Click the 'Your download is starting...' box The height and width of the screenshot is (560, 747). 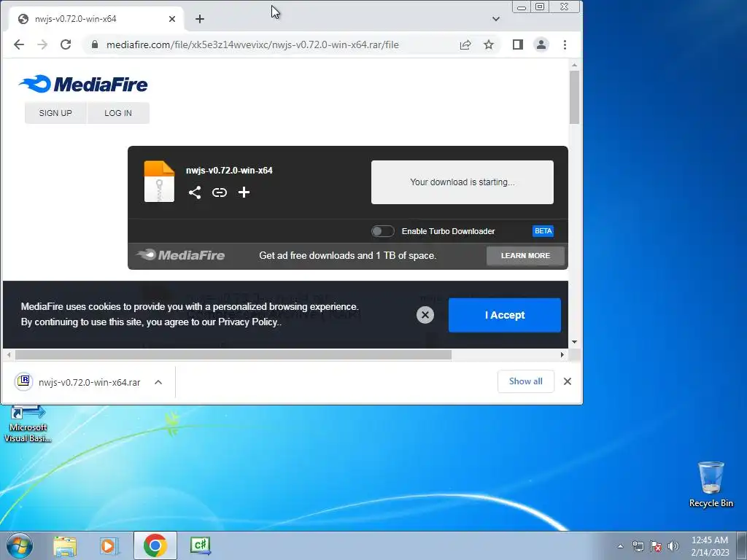tap(462, 182)
